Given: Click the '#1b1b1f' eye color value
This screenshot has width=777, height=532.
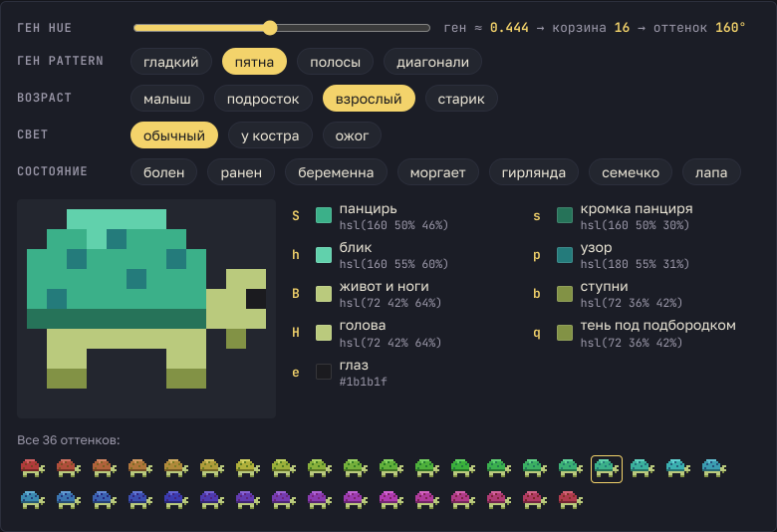Looking at the screenshot, I should 364,382.
